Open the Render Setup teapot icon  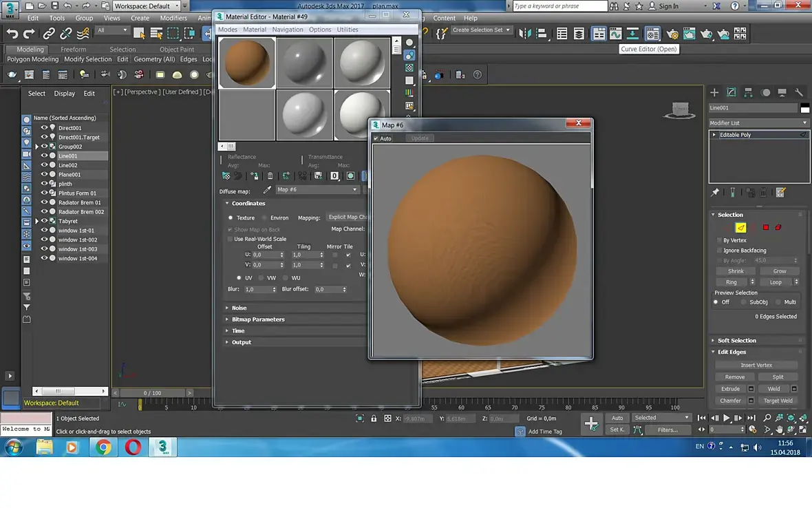pyautogui.click(x=672, y=34)
